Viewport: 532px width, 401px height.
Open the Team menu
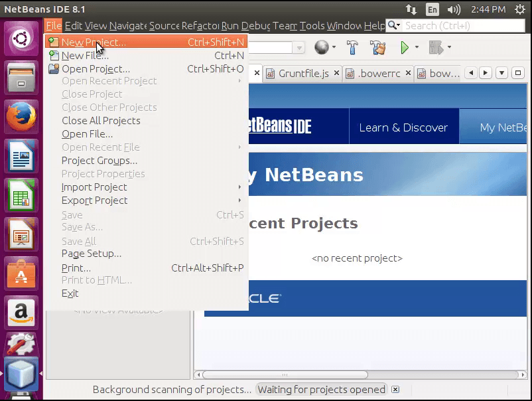(x=285, y=26)
